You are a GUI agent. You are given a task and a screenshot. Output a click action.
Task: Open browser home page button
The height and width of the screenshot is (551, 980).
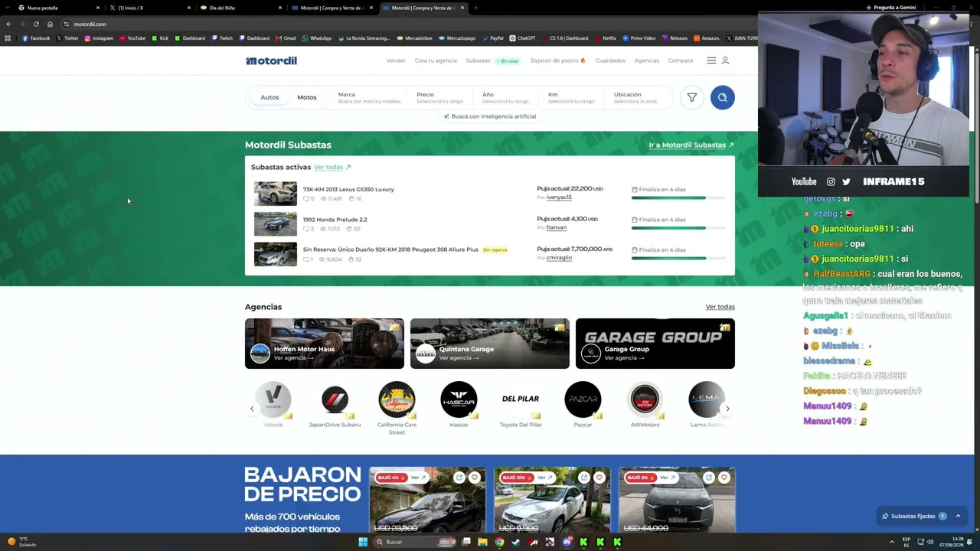click(x=51, y=24)
